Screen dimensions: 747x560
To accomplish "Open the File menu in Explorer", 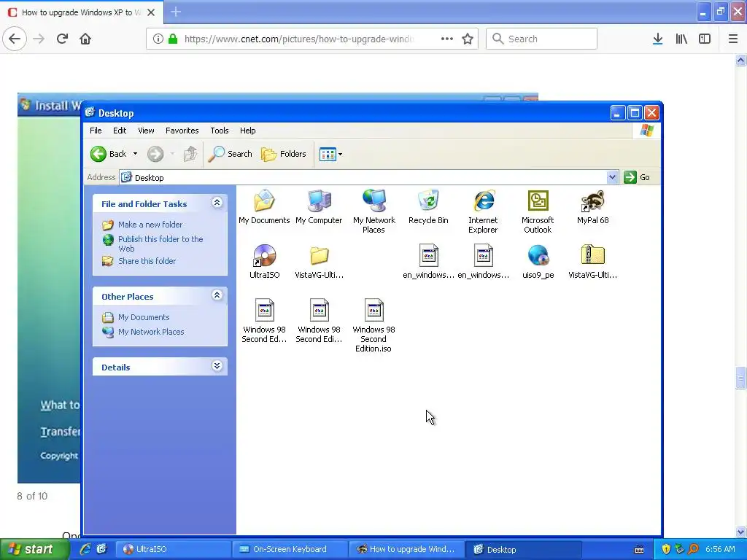I will [x=96, y=131].
